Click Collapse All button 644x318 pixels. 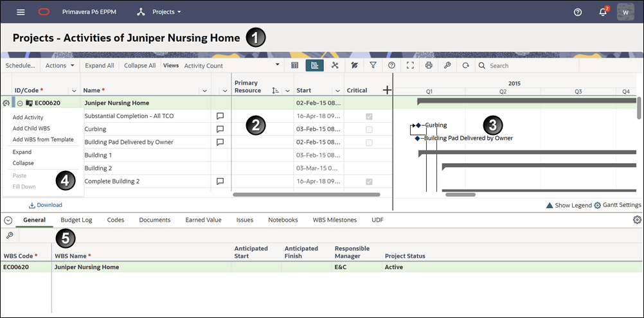[139, 66]
